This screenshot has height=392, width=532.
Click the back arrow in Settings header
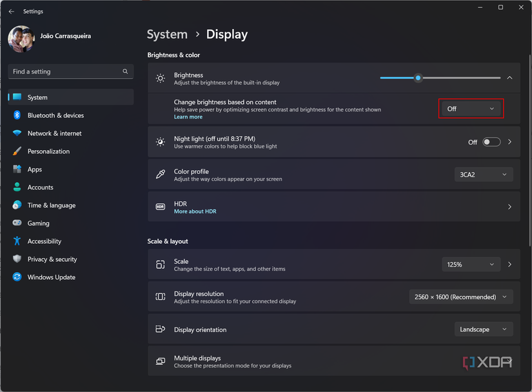[x=11, y=12]
